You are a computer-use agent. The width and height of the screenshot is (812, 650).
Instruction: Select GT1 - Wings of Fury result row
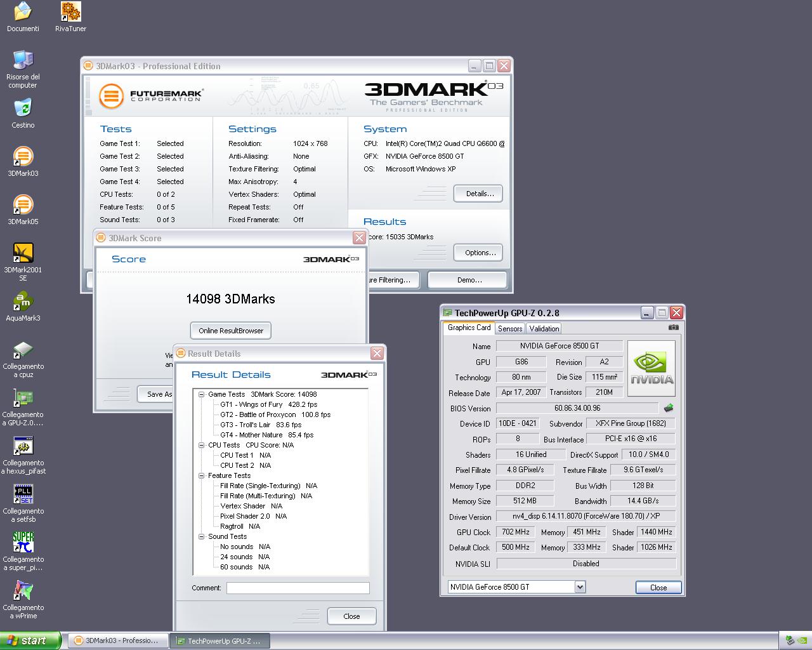tap(268, 404)
